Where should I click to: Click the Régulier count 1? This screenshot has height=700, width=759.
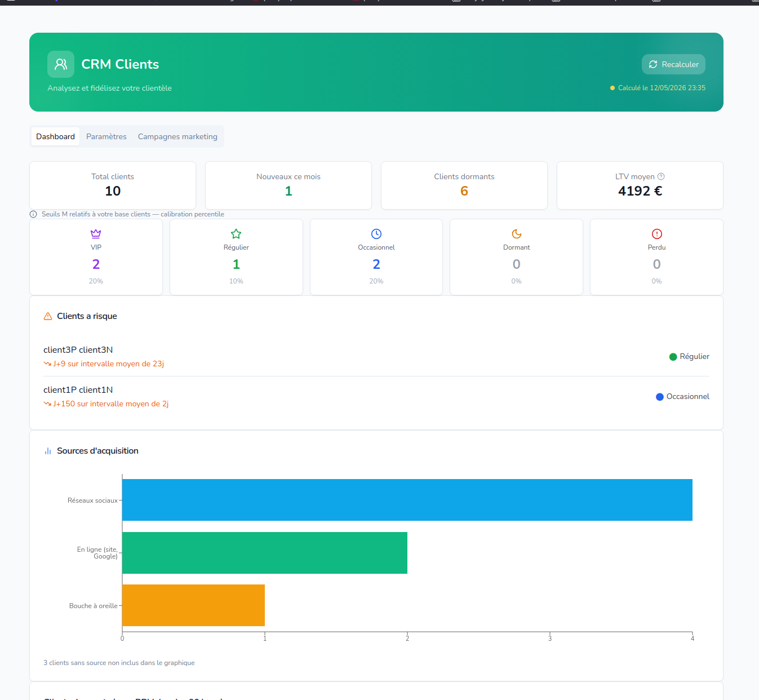point(236,264)
